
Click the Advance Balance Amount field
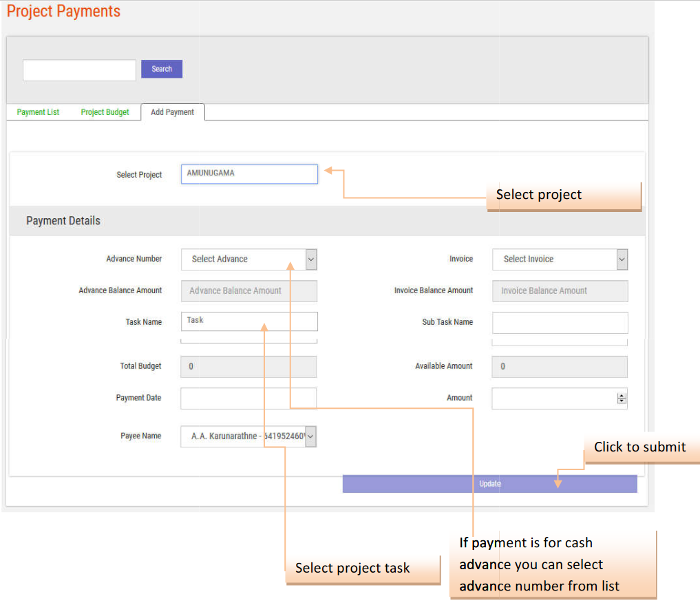[x=249, y=291]
